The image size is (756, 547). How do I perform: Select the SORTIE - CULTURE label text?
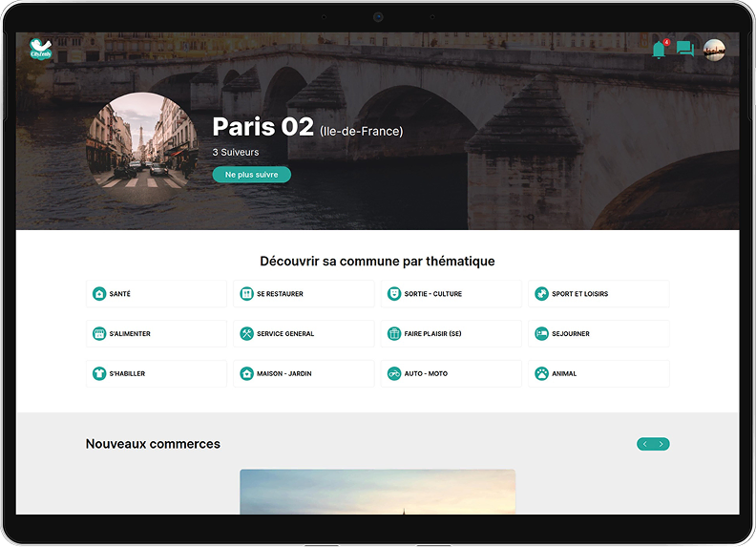tap(433, 294)
